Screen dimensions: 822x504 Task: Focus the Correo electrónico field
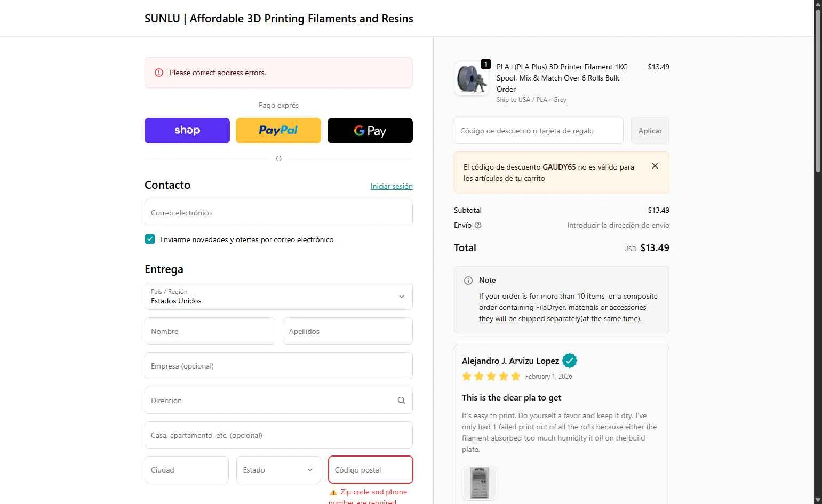pos(278,213)
